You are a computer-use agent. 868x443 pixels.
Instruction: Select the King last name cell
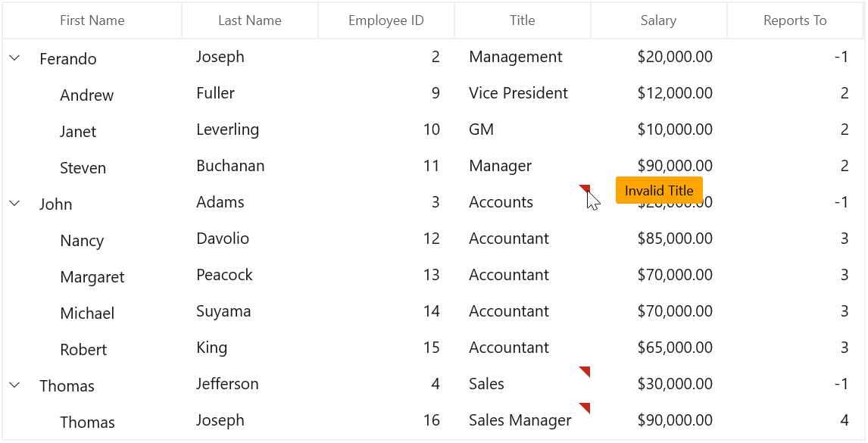[250, 348]
